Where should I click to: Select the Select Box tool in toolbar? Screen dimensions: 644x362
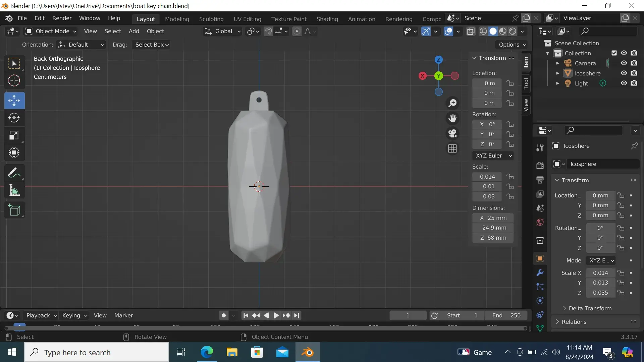pyautogui.click(x=14, y=63)
